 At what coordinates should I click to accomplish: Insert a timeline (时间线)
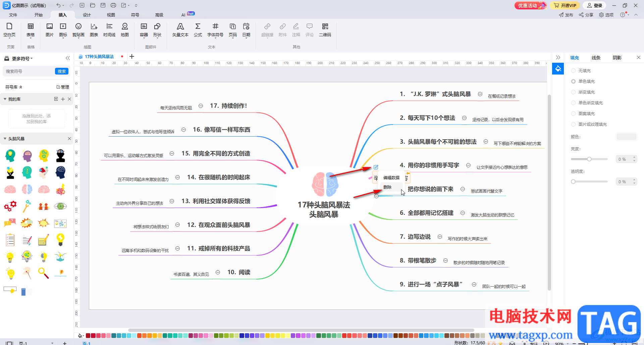[x=109, y=30]
